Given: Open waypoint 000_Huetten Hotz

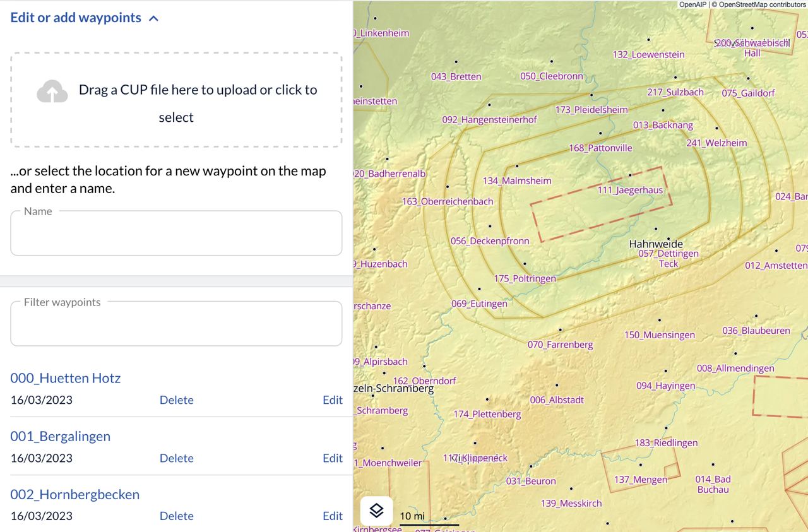Looking at the screenshot, I should click(x=66, y=378).
